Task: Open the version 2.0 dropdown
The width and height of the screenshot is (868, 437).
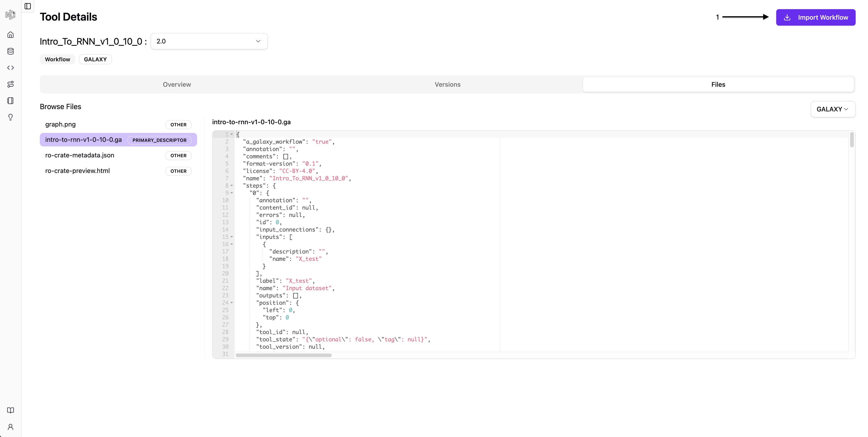Action: [209, 41]
